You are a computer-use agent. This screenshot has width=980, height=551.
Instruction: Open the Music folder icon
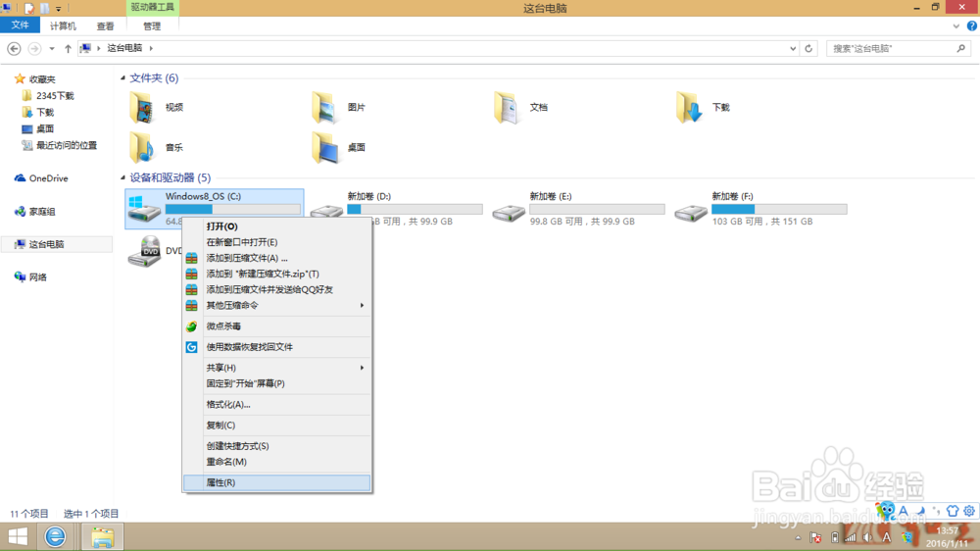point(141,147)
